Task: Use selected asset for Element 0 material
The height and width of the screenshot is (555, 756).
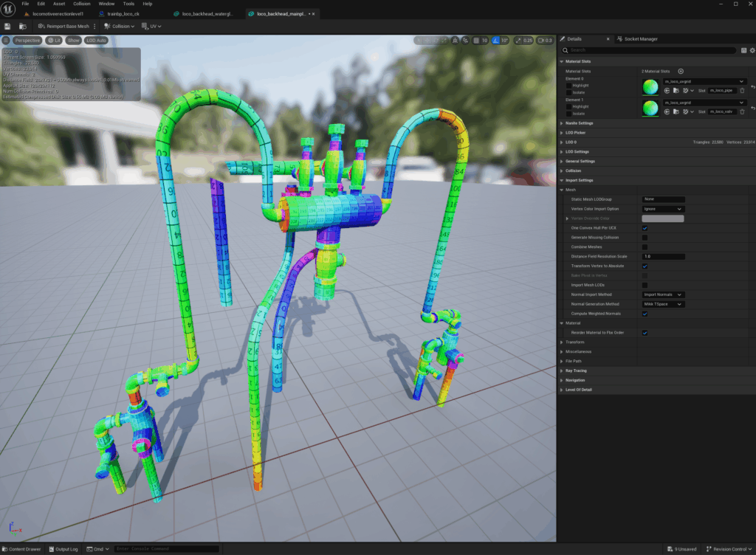Action: (x=667, y=91)
